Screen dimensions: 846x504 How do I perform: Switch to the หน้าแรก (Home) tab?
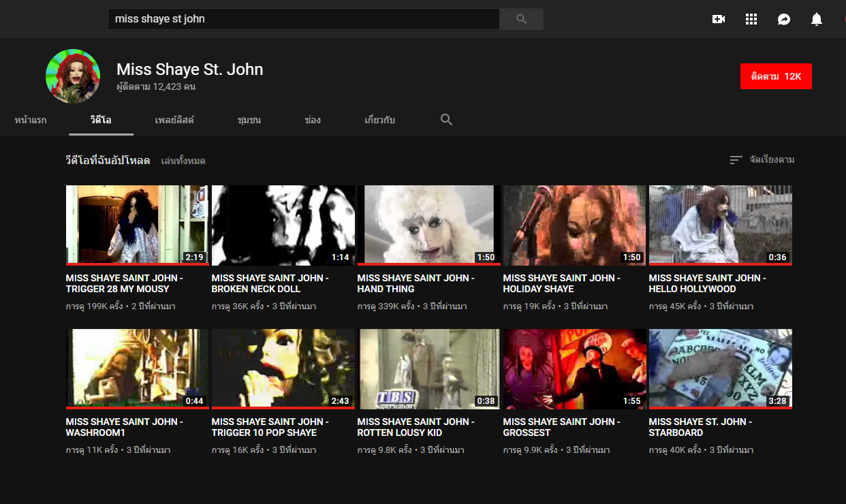[x=31, y=120]
